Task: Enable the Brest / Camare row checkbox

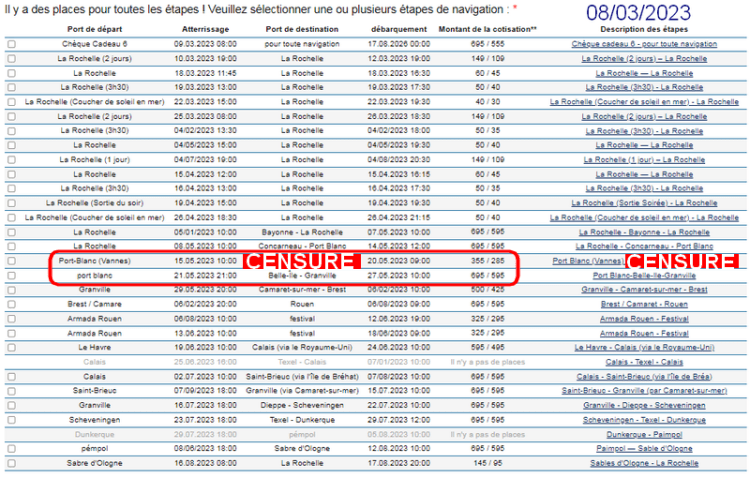Action: tap(11, 303)
